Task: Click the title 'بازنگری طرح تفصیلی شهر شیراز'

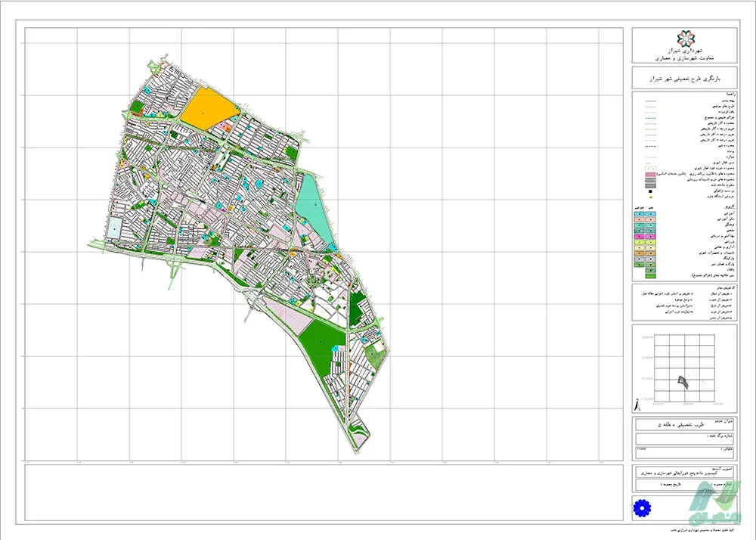Action: pos(686,78)
